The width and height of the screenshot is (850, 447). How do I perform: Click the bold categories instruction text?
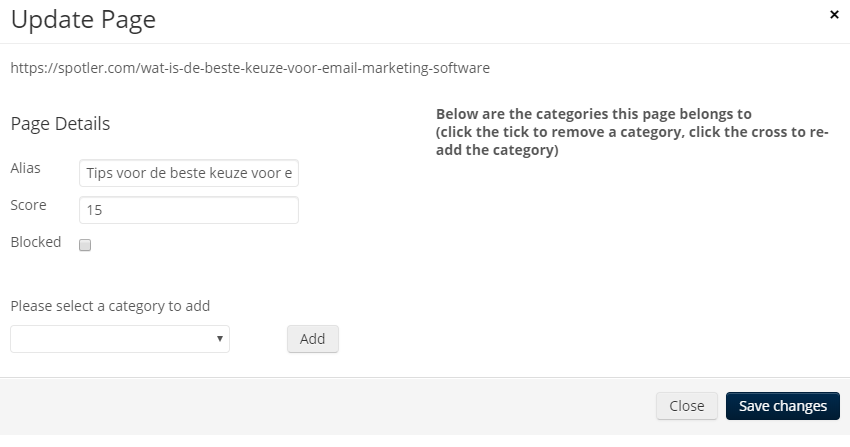click(x=632, y=132)
